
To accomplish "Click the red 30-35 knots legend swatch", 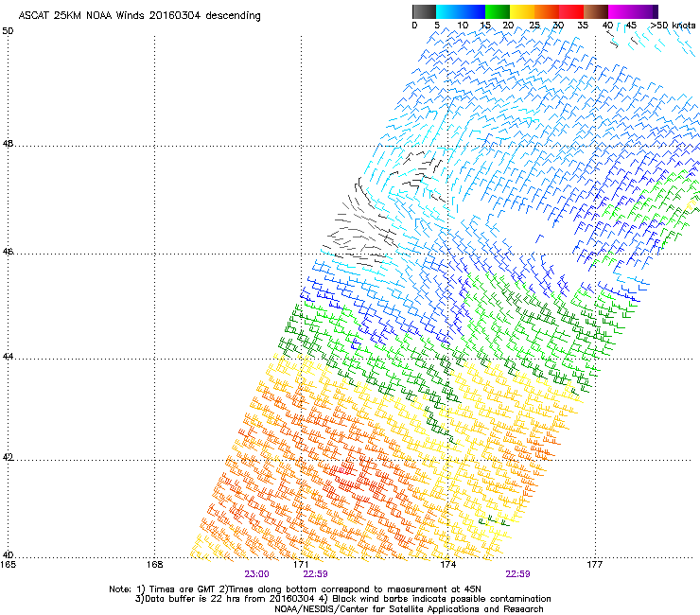I will [x=571, y=11].
